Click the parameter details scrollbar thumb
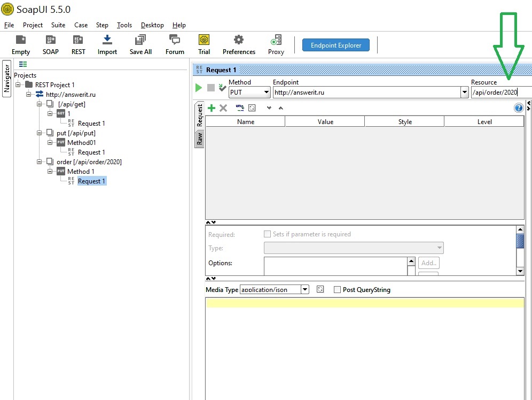 coord(520,241)
